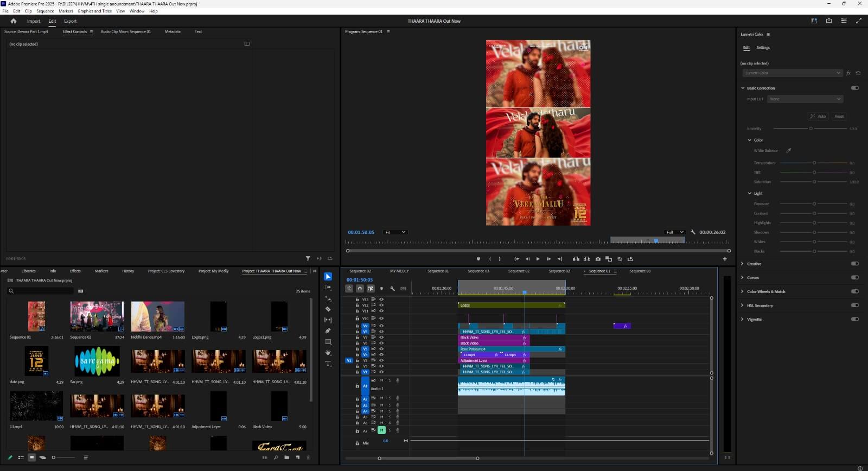Viewport: 868px width, 471px height.
Task: Select the Razor tool in the toolbar
Action: pyautogui.click(x=328, y=309)
